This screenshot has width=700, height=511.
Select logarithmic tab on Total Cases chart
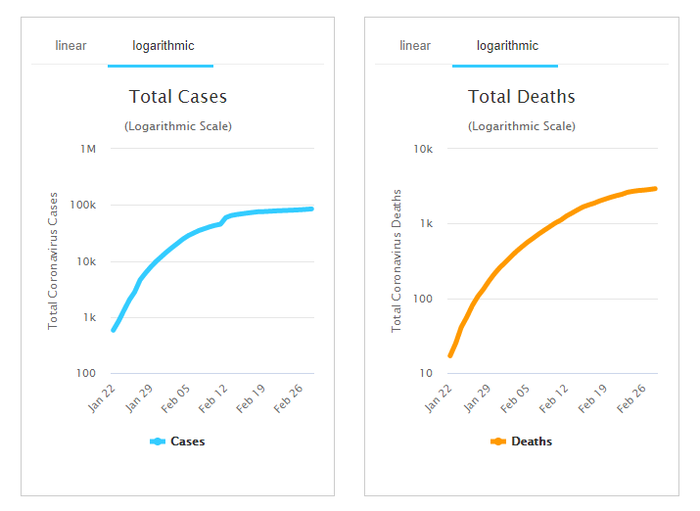point(163,46)
